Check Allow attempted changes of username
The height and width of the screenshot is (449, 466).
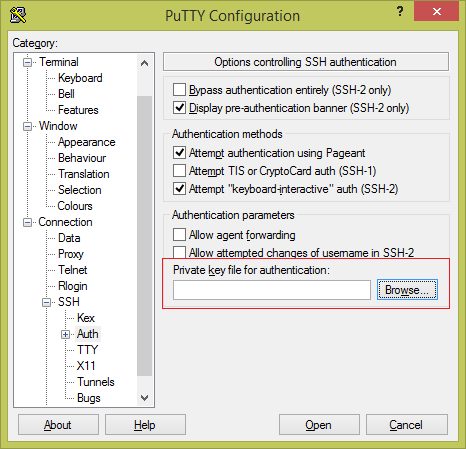[x=179, y=252]
